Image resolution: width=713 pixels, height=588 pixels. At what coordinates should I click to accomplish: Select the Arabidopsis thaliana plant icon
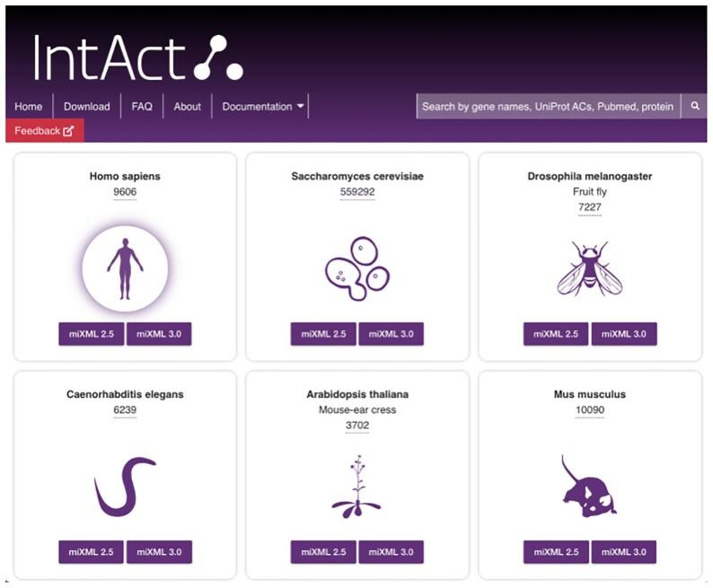356,486
